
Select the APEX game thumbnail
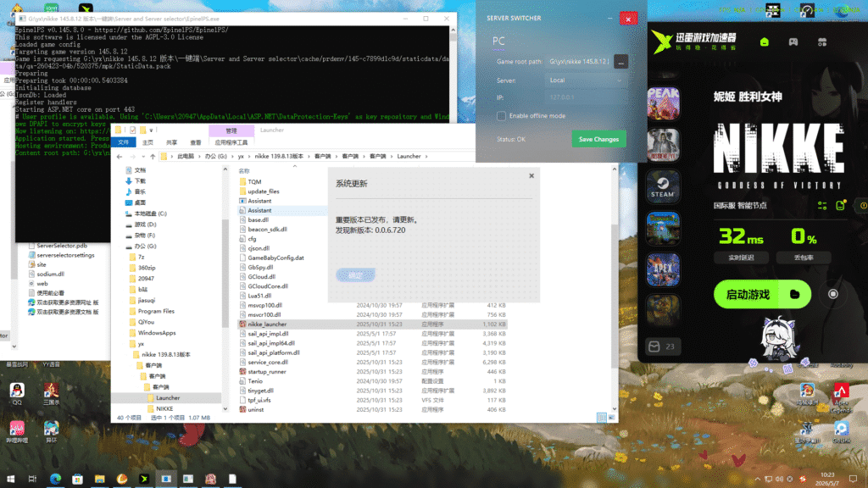tap(663, 269)
